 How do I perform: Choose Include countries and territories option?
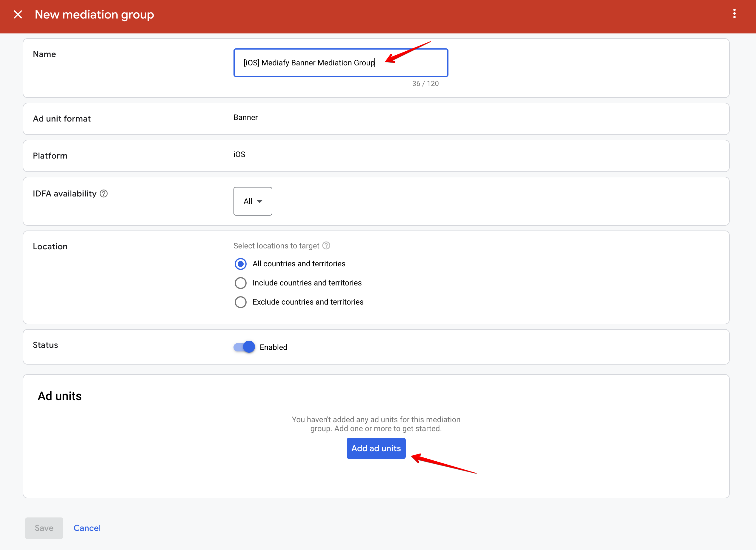point(240,283)
